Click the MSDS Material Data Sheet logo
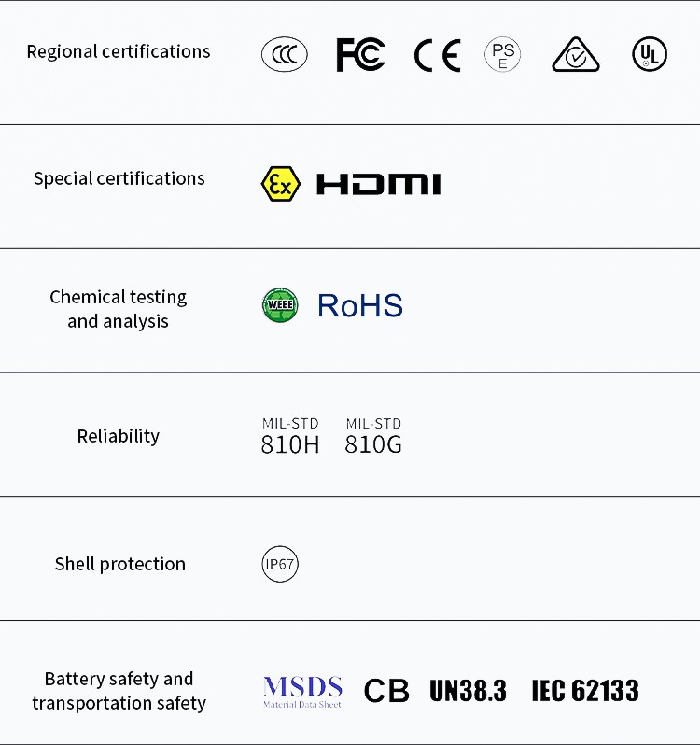The width and height of the screenshot is (700, 745). pos(302,691)
